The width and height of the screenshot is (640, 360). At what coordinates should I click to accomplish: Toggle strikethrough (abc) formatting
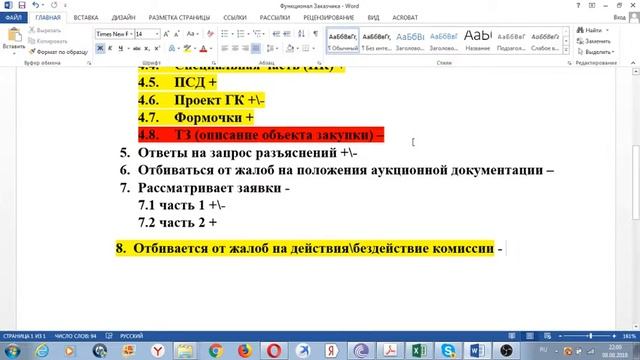click(136, 48)
